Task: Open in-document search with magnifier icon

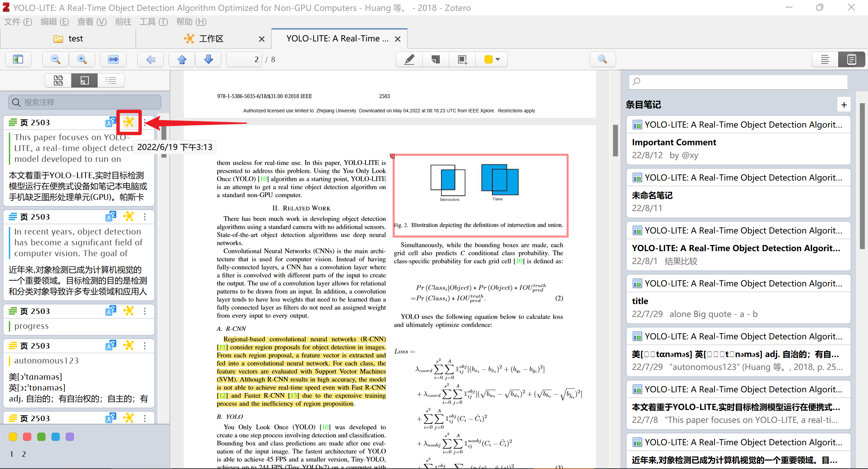Action: tap(603, 59)
